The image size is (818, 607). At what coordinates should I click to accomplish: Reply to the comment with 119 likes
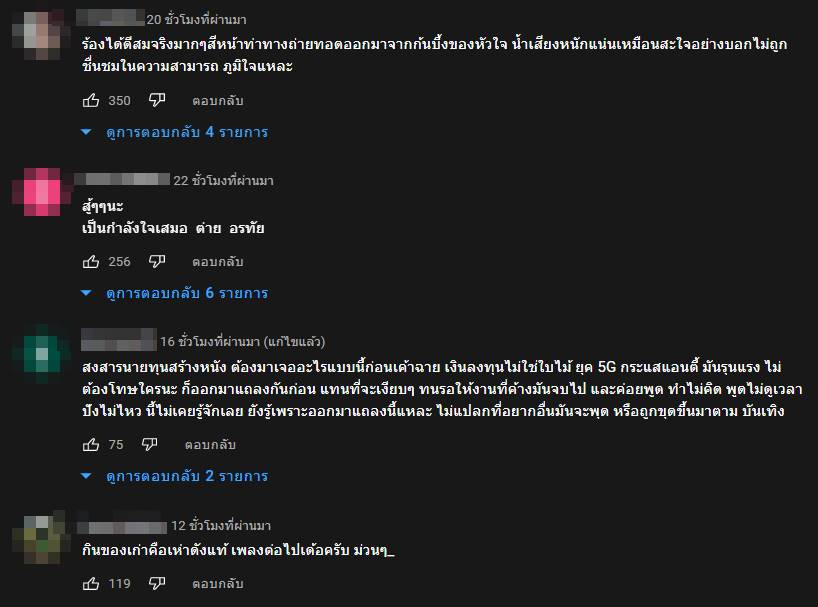(x=218, y=583)
